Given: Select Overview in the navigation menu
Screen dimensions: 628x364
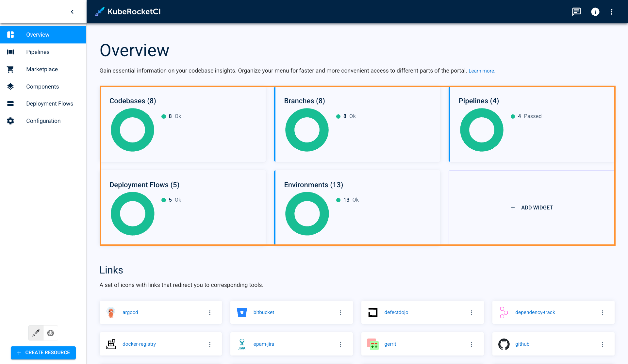Looking at the screenshot, I should point(38,34).
